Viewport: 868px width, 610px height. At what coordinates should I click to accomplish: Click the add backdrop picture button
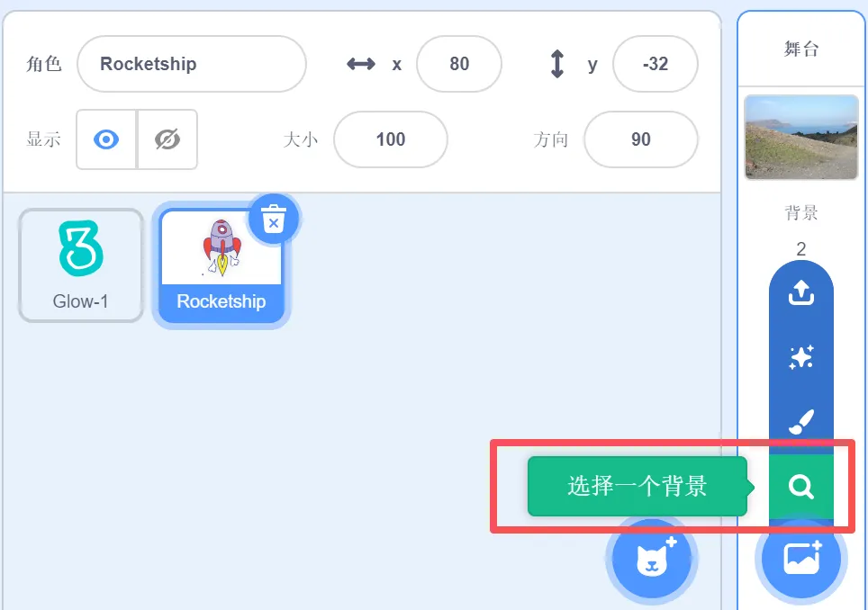(801, 559)
